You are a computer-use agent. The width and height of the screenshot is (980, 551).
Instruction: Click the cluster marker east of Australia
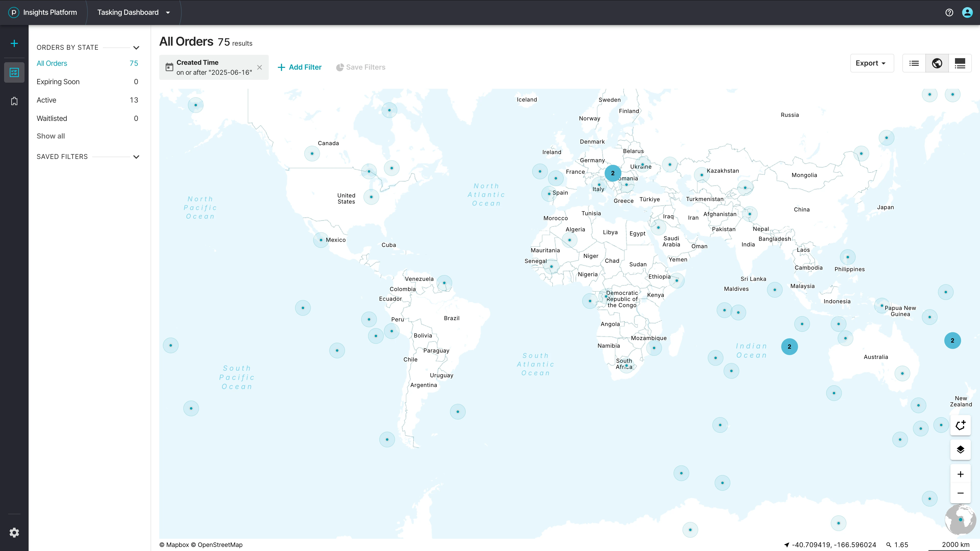click(x=952, y=340)
